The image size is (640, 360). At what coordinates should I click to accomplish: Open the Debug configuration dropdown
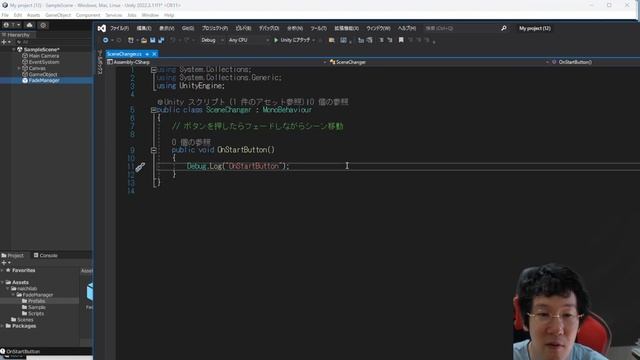click(x=212, y=40)
